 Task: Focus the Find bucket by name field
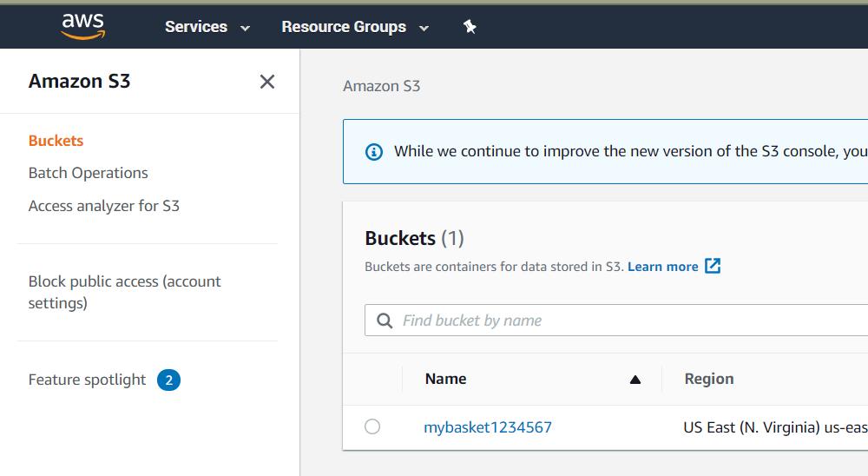pos(616,321)
